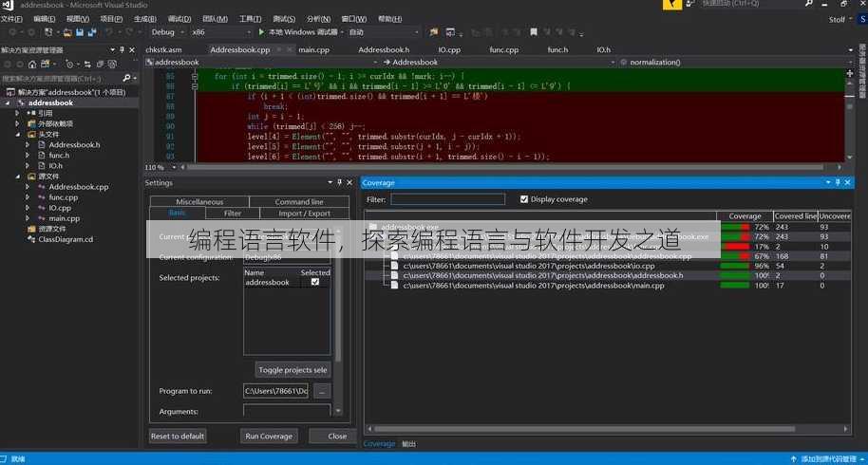Viewport: 868px width, 465px height.
Task: Click the Toggle projects selection button
Action: tap(292, 370)
